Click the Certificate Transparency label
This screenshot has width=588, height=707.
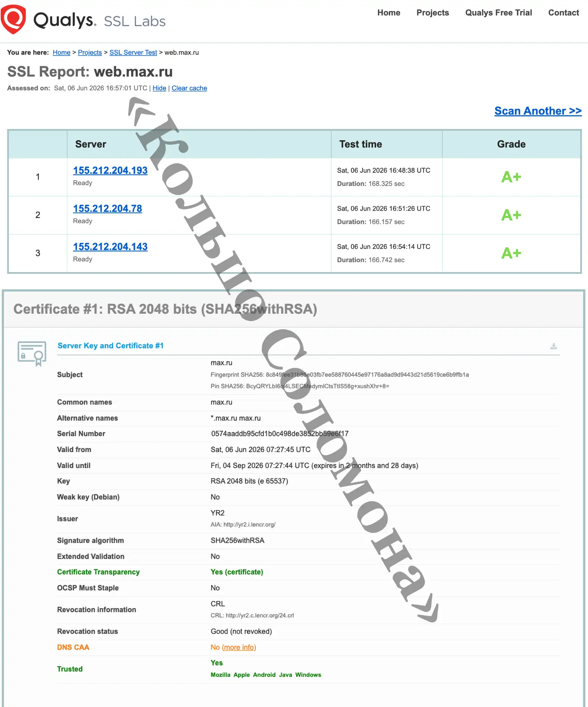[98, 572]
